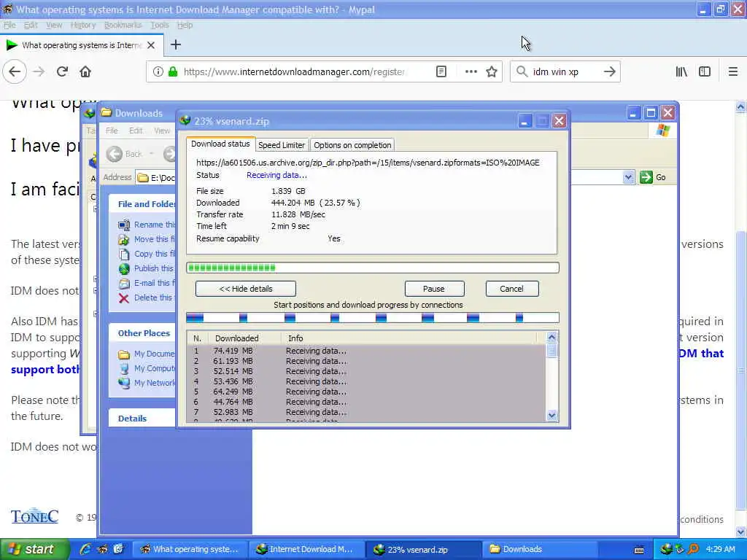The width and height of the screenshot is (747, 560).
Task: Click red X Delete this file icon
Action: point(124,298)
